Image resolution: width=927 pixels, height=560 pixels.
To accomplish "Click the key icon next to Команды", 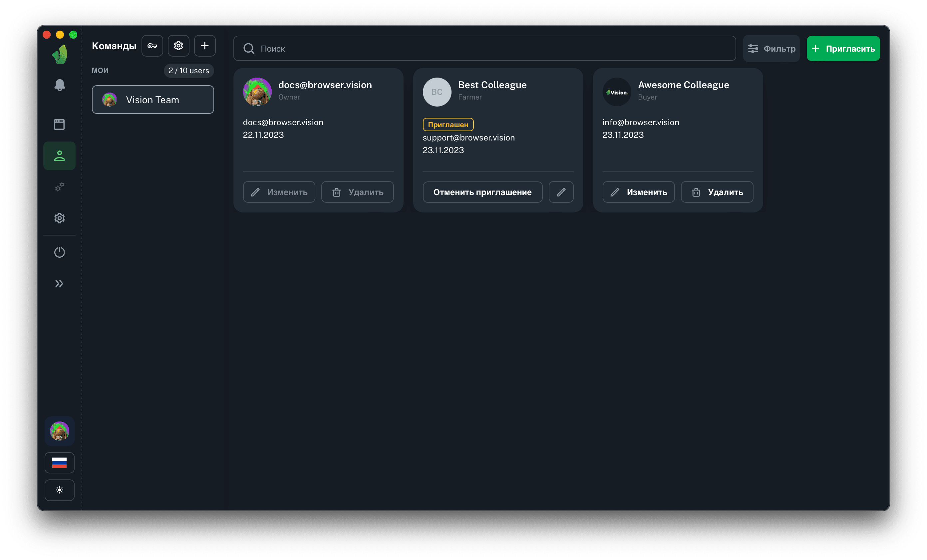I will [x=152, y=46].
